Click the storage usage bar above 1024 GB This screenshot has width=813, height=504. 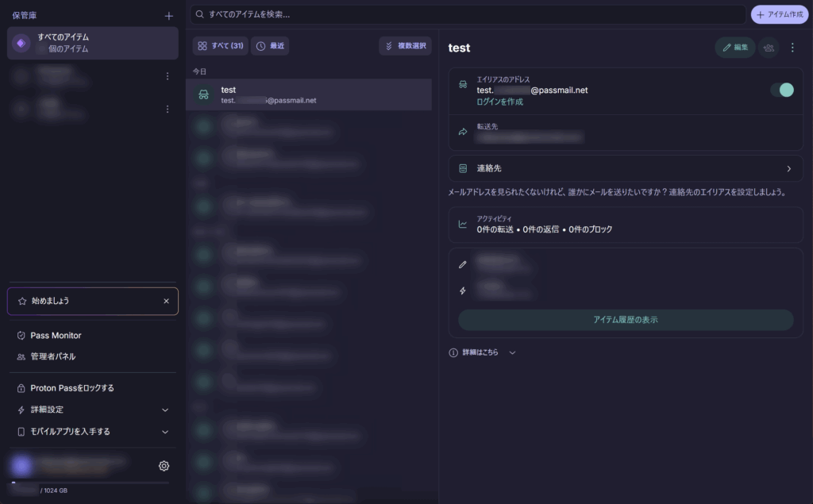click(91, 483)
